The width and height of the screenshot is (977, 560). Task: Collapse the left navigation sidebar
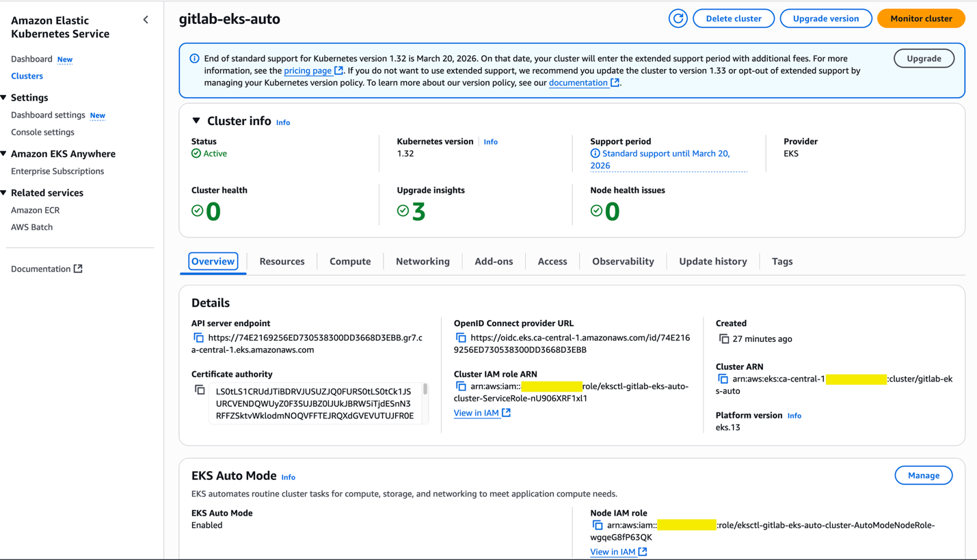[x=146, y=20]
